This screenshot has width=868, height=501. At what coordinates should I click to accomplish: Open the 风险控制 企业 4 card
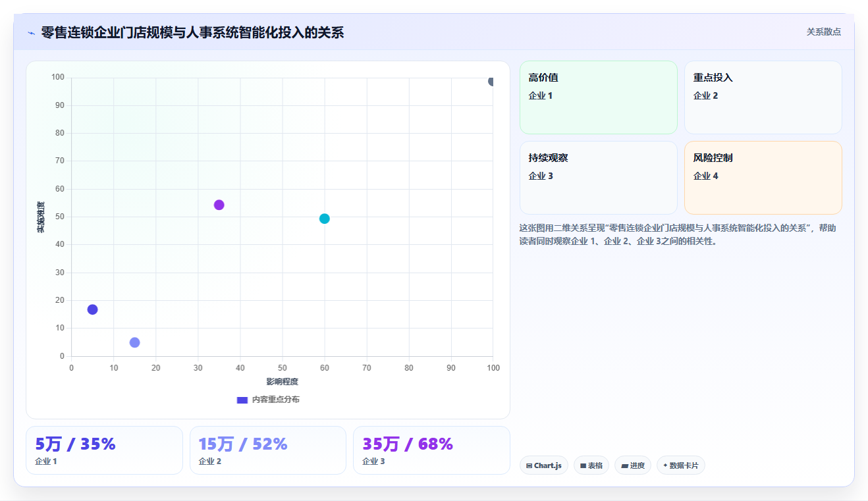(763, 178)
